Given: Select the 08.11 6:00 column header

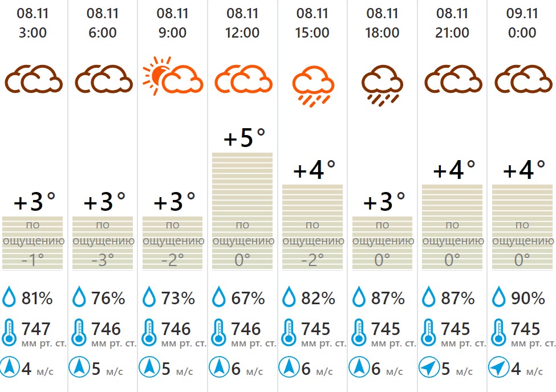Looking at the screenshot, I should coord(103,23).
